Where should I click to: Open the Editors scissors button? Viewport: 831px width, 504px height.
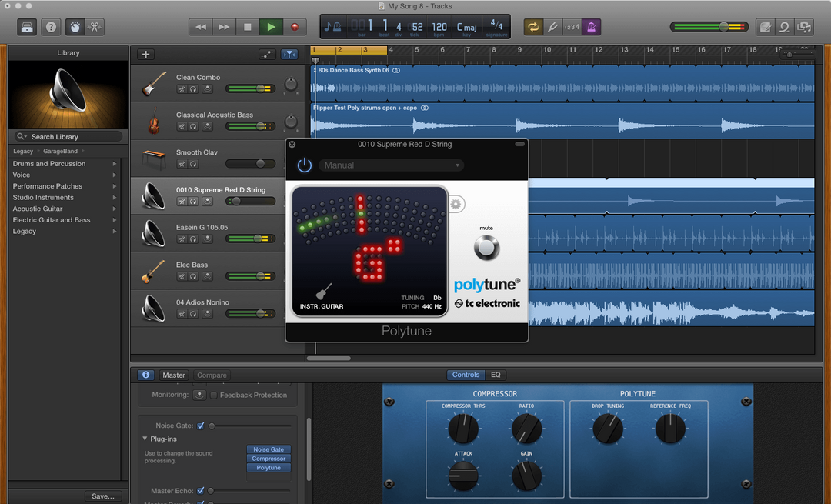coord(95,26)
